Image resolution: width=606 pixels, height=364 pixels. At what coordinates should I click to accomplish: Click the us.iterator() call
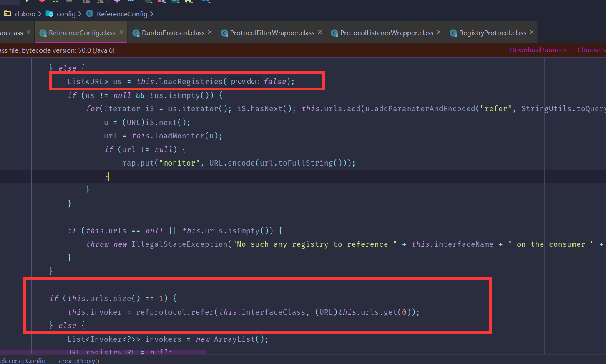[198, 109]
